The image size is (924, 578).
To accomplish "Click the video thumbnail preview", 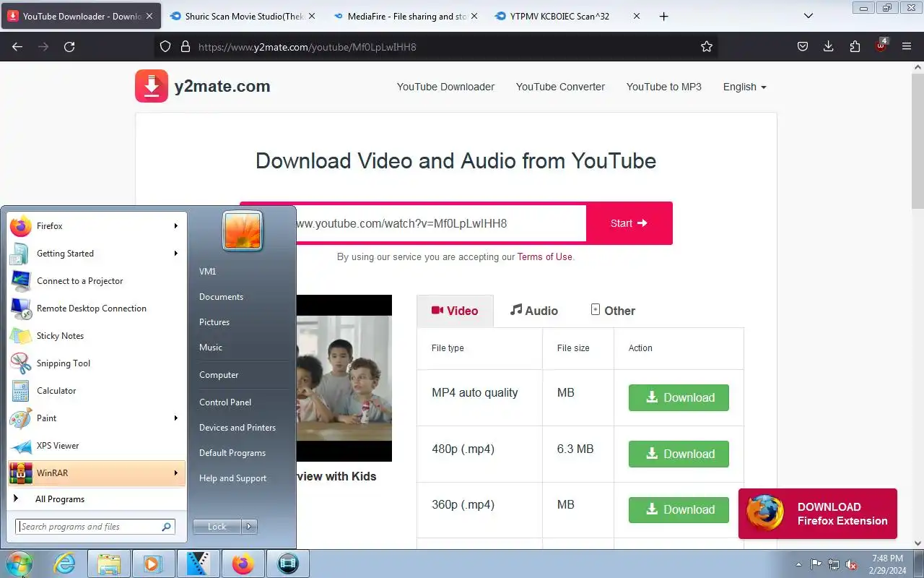I will [344, 378].
